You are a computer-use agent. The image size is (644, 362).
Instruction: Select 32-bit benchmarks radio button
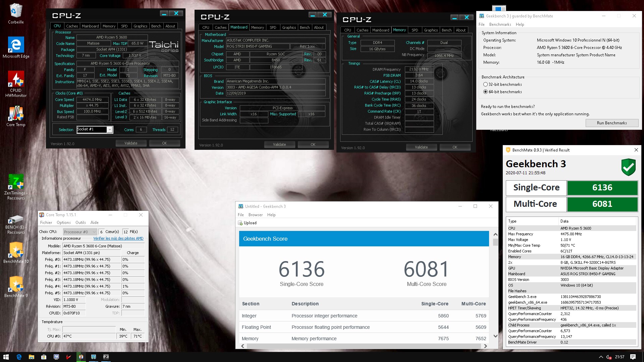pos(485,84)
